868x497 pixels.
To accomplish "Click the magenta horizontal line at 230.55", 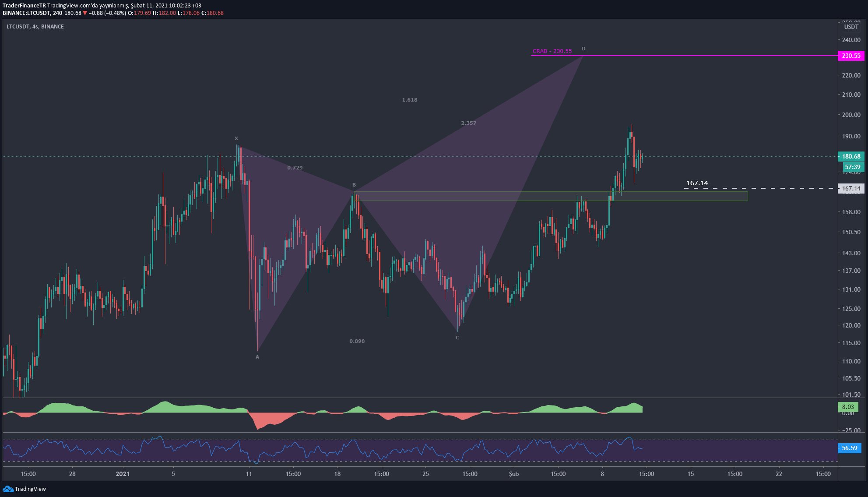I will (x=684, y=56).
